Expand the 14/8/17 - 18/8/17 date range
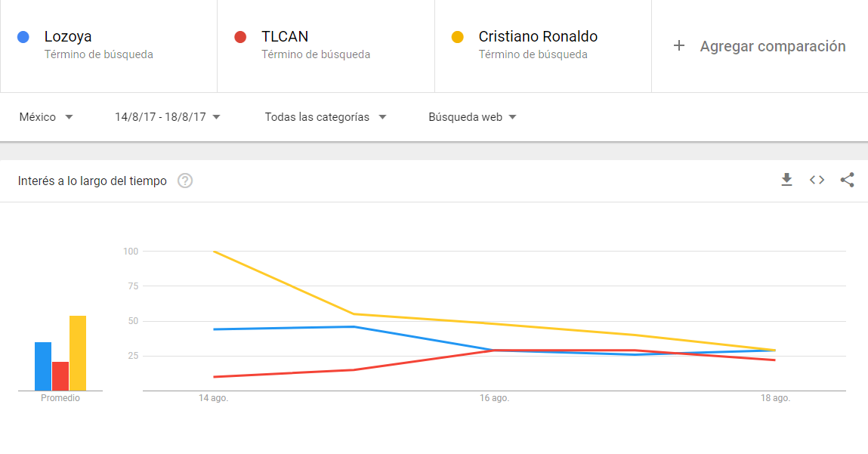This screenshot has width=868, height=454. point(167,117)
